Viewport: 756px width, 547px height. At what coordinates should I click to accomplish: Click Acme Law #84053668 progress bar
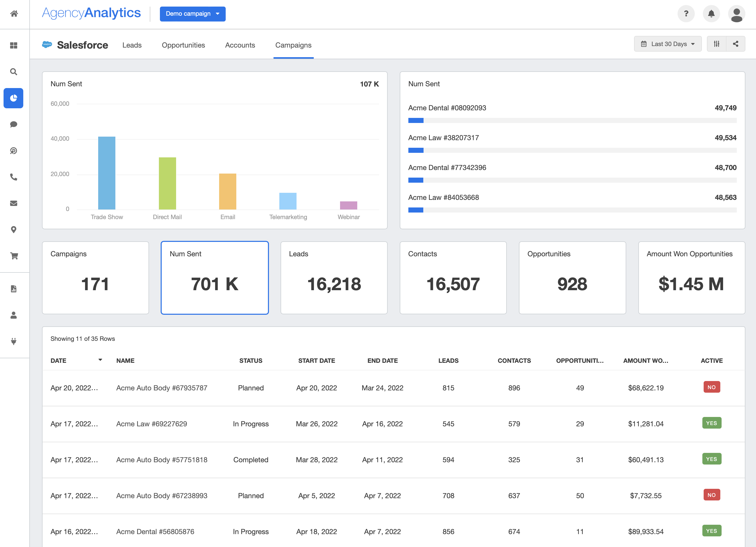click(572, 210)
